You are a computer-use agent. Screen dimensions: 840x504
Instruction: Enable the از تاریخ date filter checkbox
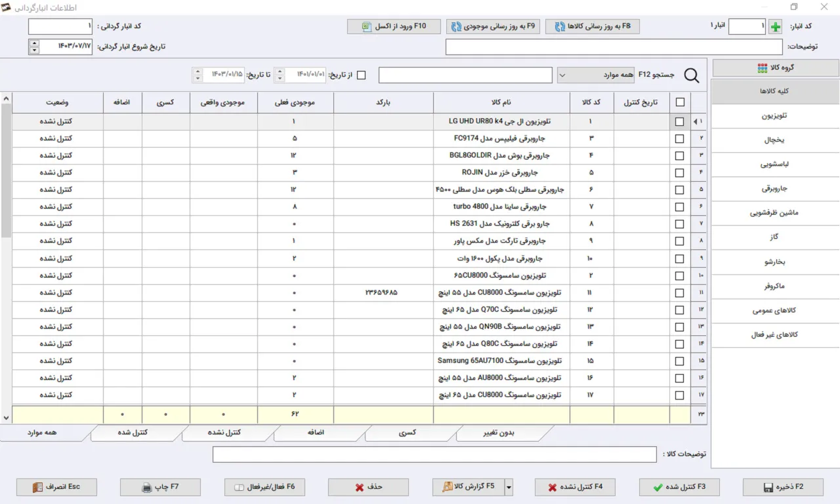point(361,75)
